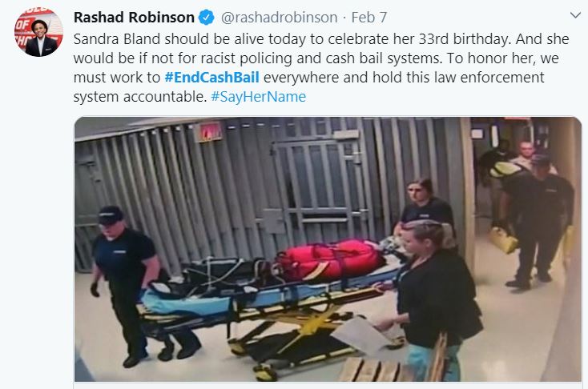Open the attached jail hallway photo
588x389 pixels.
(328, 249)
